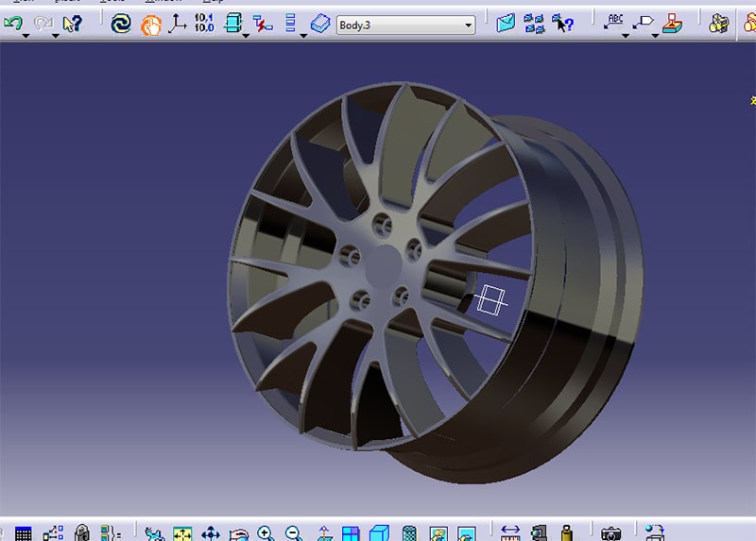Expand the arrow under the flag note icon

655,36
